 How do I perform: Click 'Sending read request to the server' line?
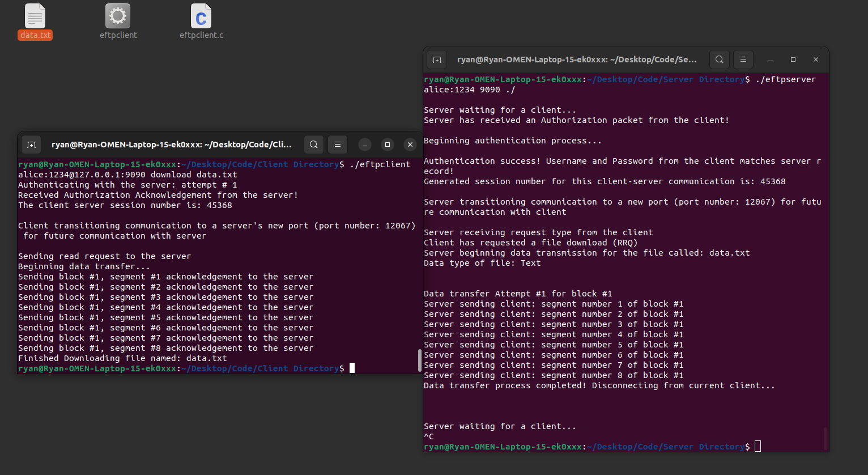click(x=104, y=256)
